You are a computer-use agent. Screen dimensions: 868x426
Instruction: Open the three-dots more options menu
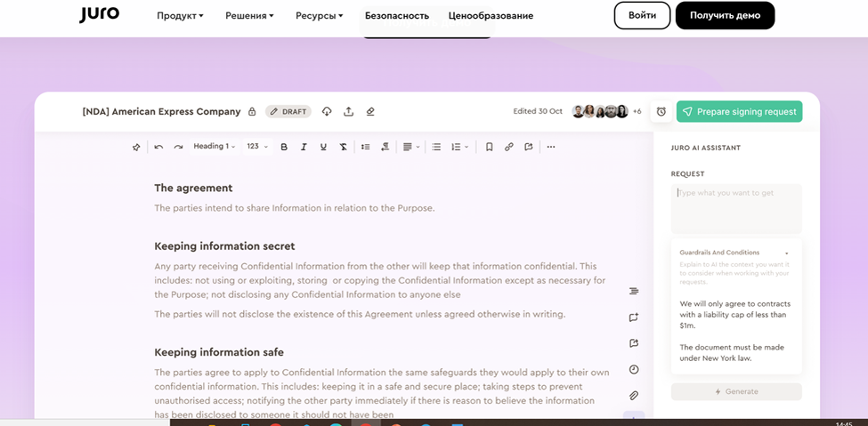point(551,147)
